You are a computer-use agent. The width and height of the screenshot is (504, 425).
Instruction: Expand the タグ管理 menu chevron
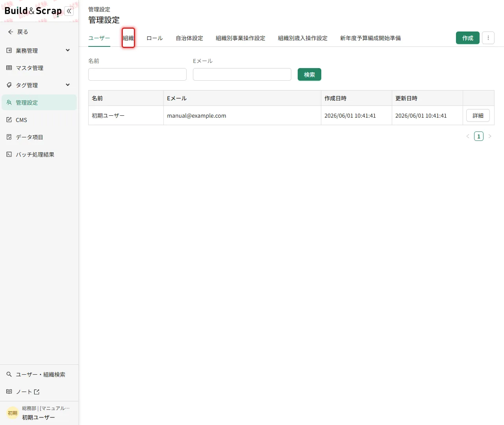pos(68,85)
